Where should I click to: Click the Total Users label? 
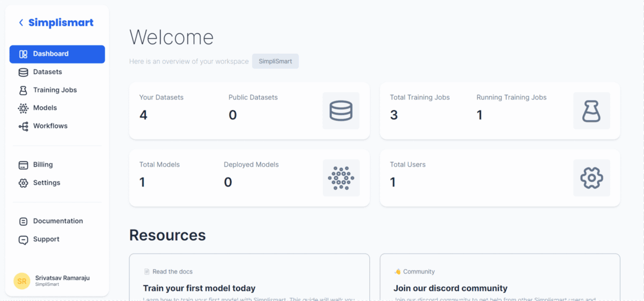[408, 164]
